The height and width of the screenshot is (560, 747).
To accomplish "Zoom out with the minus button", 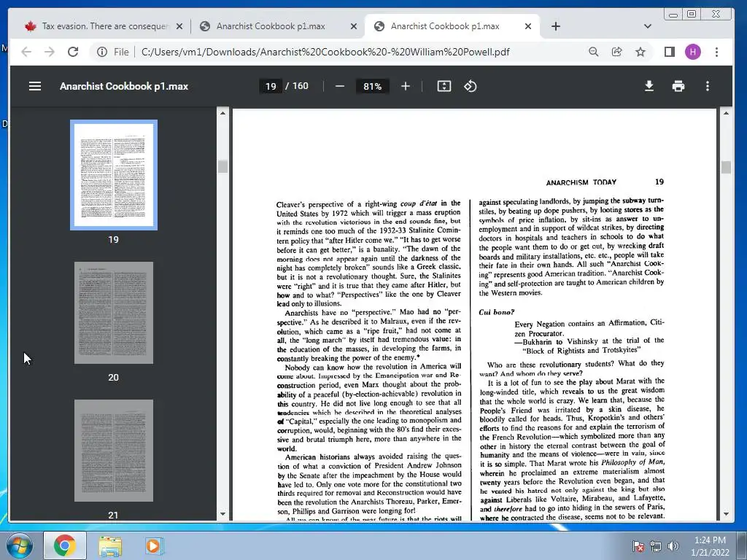I will [340, 86].
